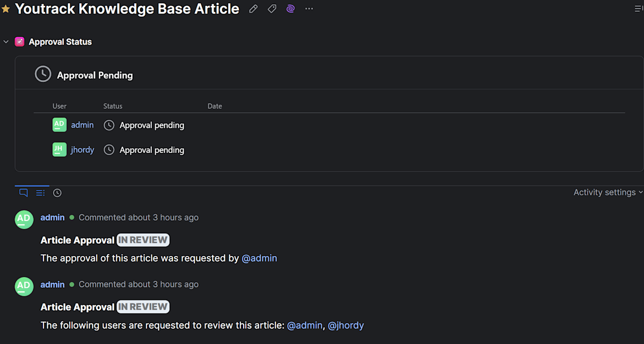
Task: Click IN REVIEW badge in second comment
Action: point(143,307)
